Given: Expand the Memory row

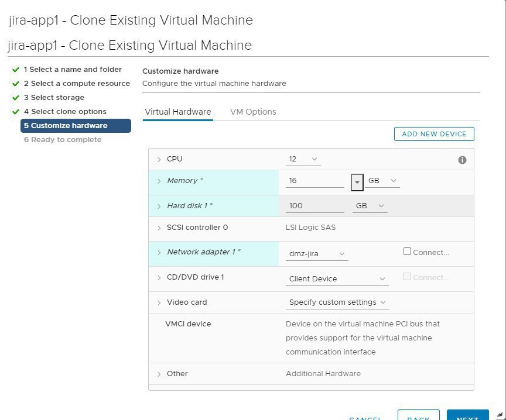Looking at the screenshot, I should 159,181.
